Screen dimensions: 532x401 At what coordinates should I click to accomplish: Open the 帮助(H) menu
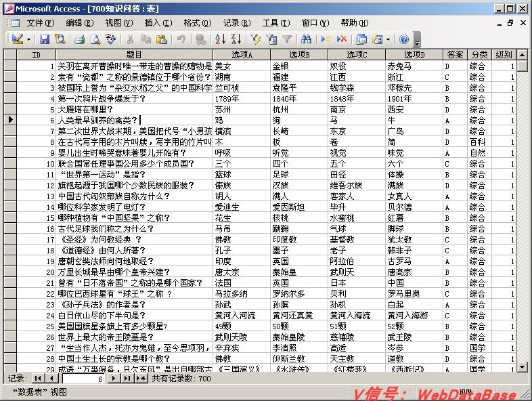(x=355, y=23)
